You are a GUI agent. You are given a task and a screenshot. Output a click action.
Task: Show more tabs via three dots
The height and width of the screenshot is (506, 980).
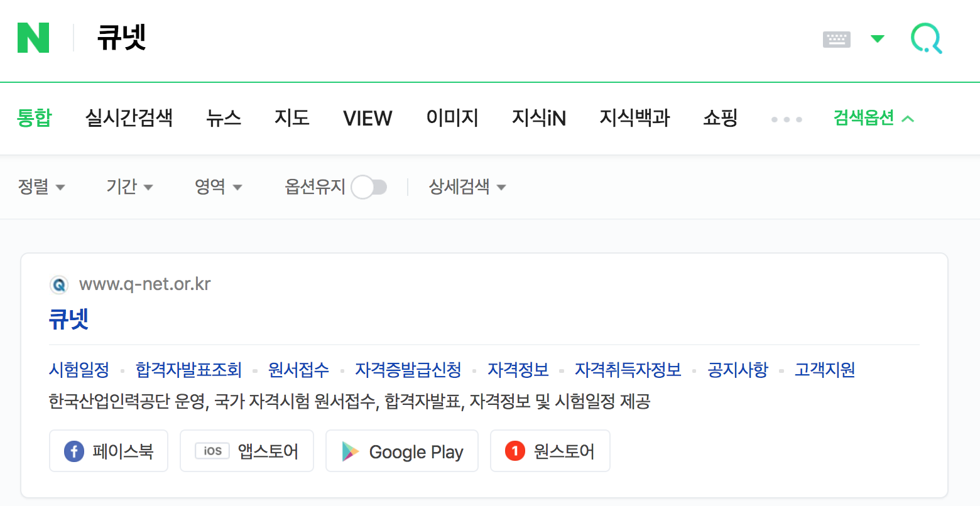[787, 119]
